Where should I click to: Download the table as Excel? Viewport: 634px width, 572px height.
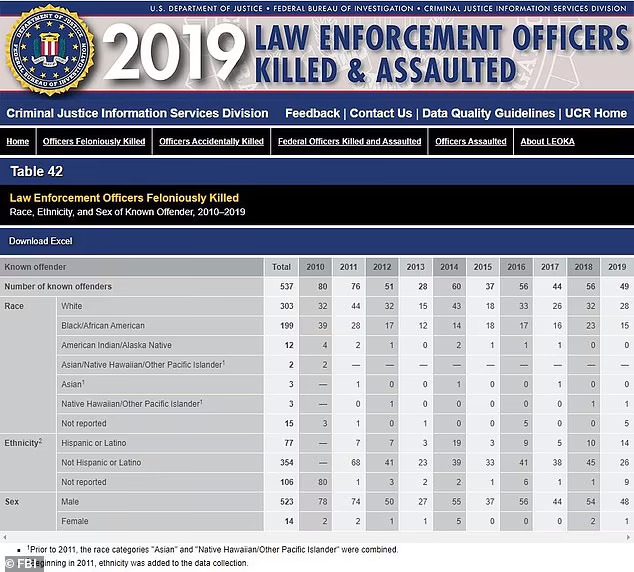point(41,241)
